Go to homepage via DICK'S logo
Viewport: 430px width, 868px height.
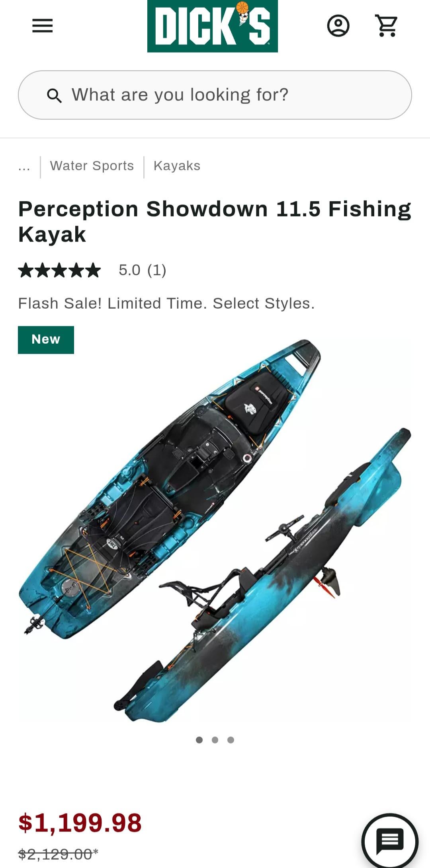[213, 26]
